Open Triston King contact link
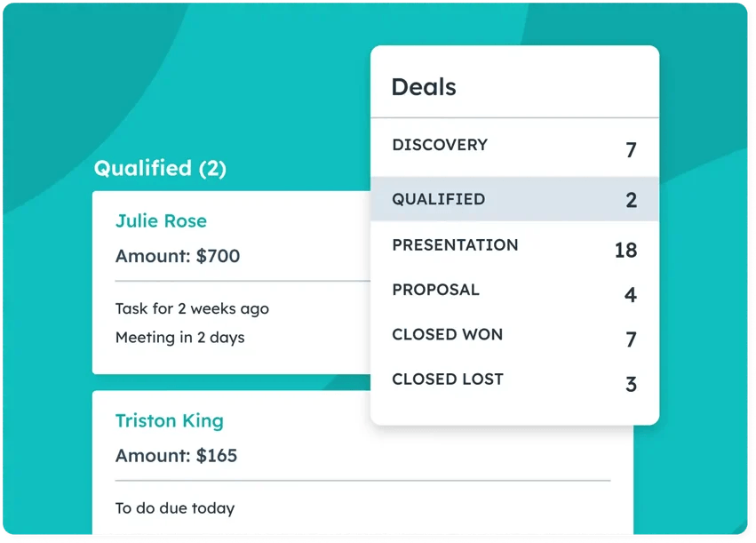This screenshot has width=756, height=543. point(169,421)
